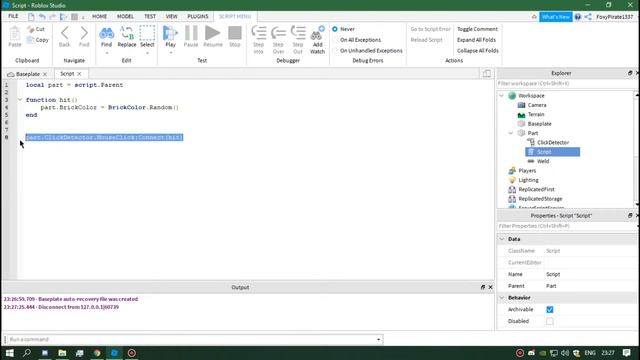This screenshot has width=640, height=360.
Task: Click the Cut scissors icon
Action: click(31, 29)
